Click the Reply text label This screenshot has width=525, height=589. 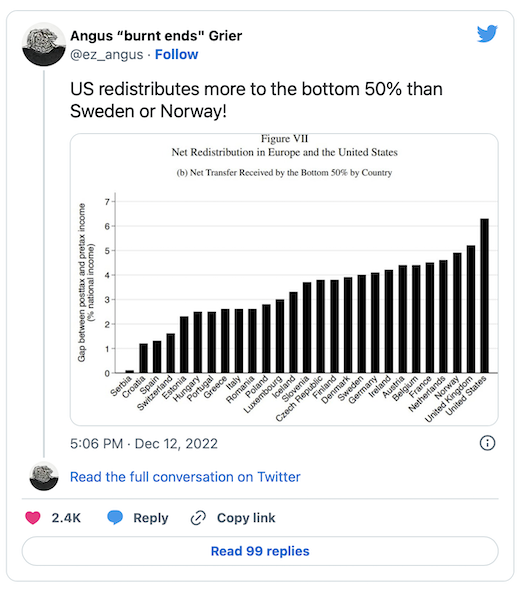151,518
